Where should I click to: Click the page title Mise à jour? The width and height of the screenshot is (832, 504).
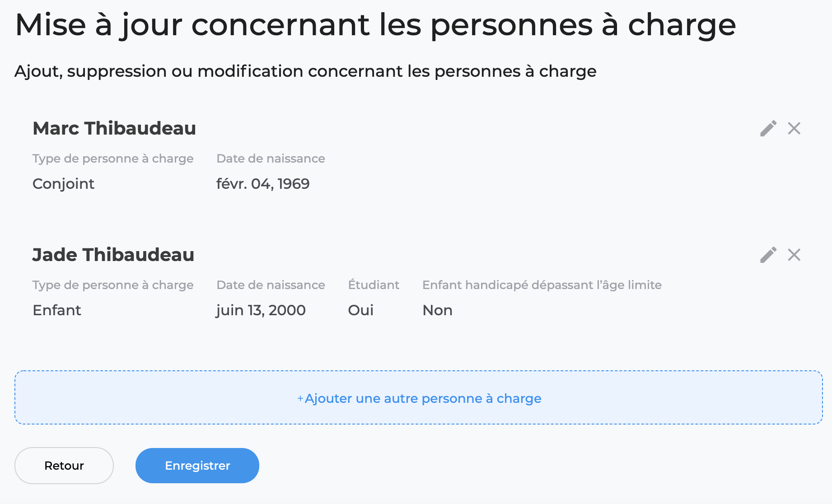[x=376, y=25]
